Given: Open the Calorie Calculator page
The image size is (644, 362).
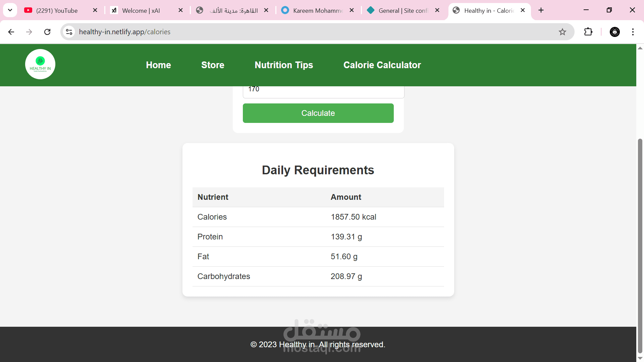Looking at the screenshot, I should tap(382, 65).
